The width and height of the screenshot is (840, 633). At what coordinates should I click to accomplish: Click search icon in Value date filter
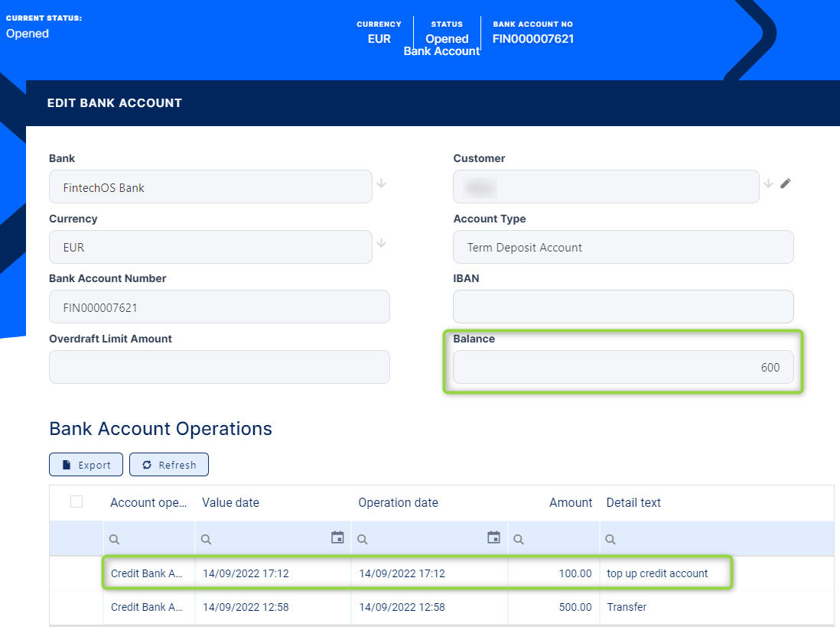pyautogui.click(x=206, y=539)
